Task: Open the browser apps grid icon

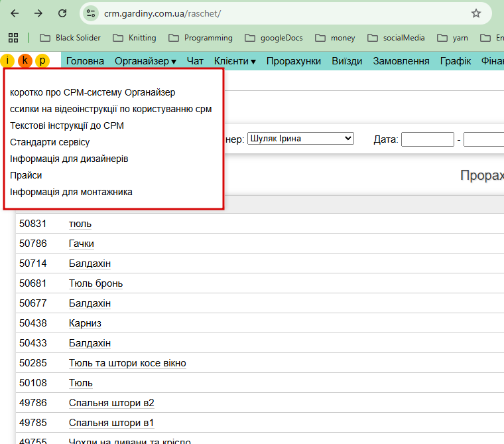Action: pos(13,38)
